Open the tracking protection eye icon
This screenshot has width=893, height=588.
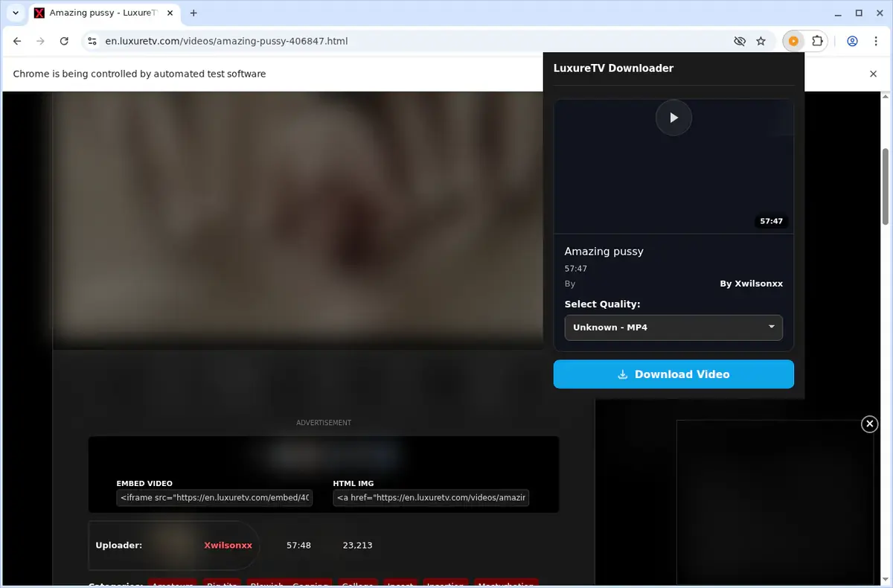(x=739, y=41)
